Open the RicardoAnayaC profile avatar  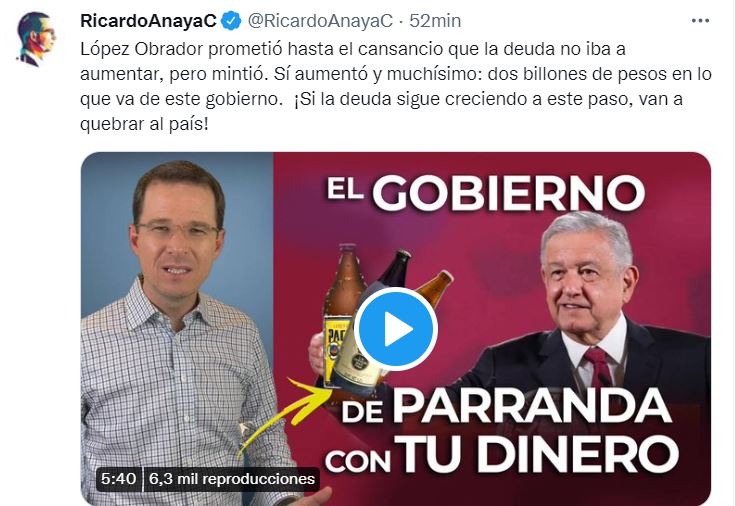point(36,39)
